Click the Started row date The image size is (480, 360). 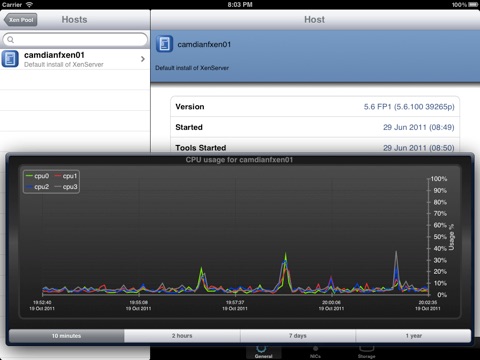point(419,127)
